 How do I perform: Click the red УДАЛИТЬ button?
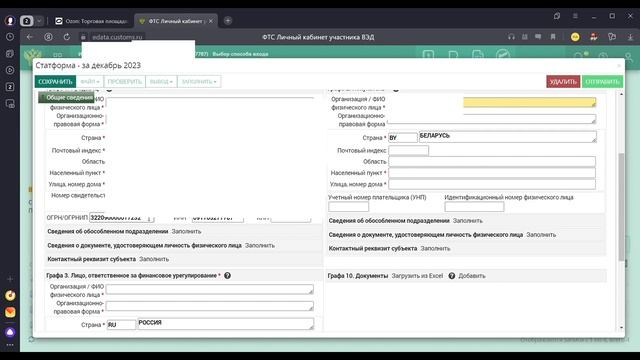[563, 82]
